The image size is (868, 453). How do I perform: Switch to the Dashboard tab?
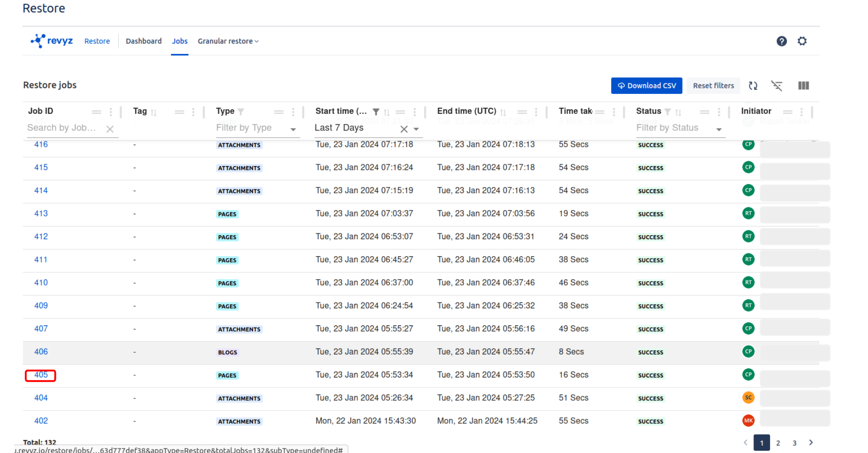143,41
